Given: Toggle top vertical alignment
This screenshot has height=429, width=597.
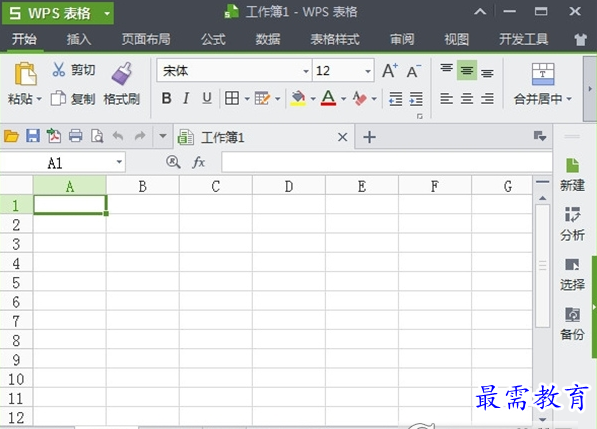Looking at the screenshot, I should (446, 70).
